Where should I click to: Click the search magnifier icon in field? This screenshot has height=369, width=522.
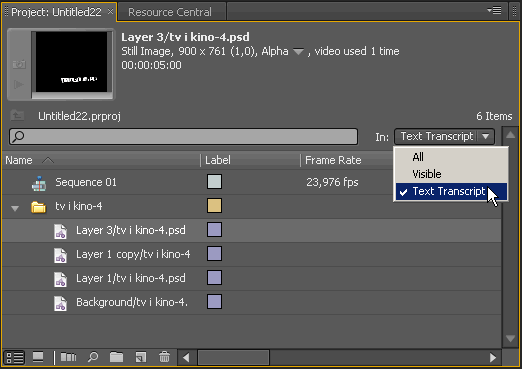18,136
